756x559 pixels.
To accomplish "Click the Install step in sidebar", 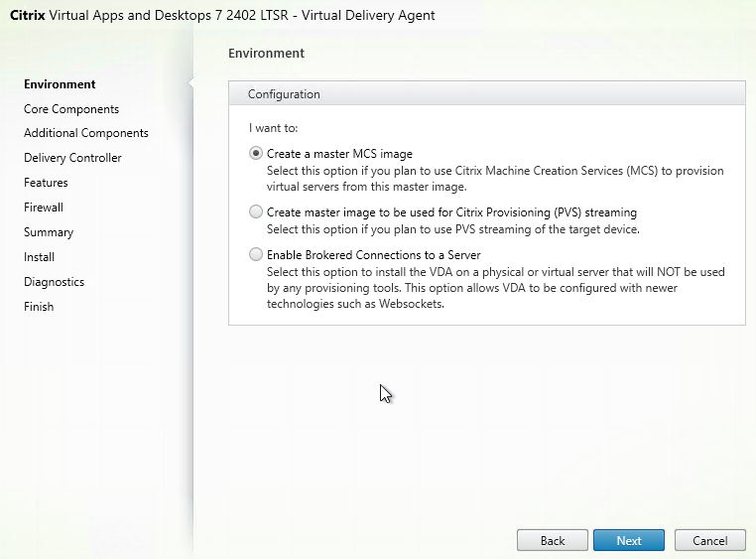I will [x=39, y=257].
